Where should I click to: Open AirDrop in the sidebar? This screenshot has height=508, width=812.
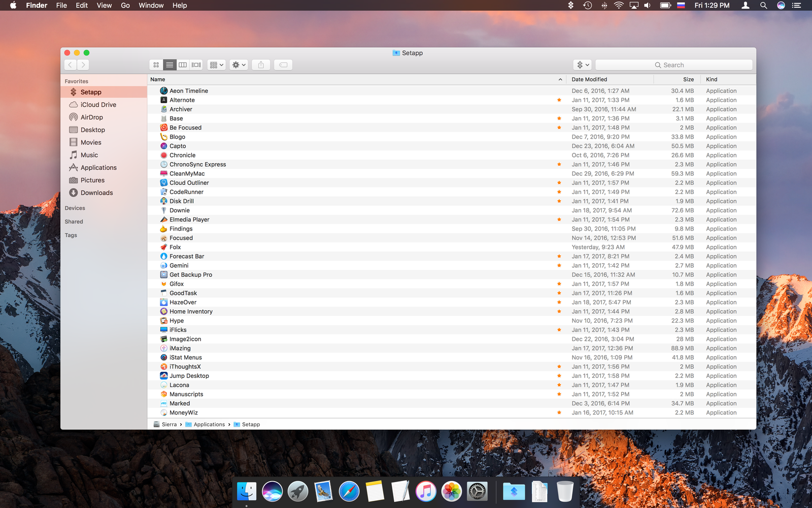(104, 117)
